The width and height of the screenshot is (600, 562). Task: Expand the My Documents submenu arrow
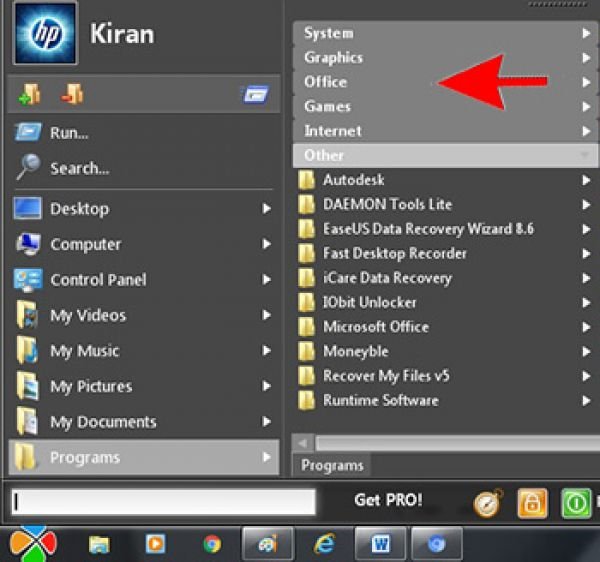click(267, 422)
